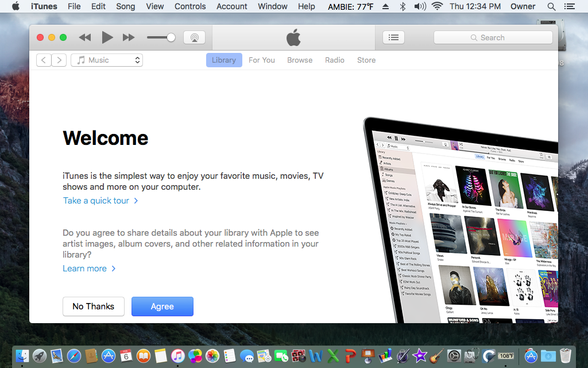
Task: Open Calendar icon showing 6 in dock
Action: pyautogui.click(x=126, y=355)
